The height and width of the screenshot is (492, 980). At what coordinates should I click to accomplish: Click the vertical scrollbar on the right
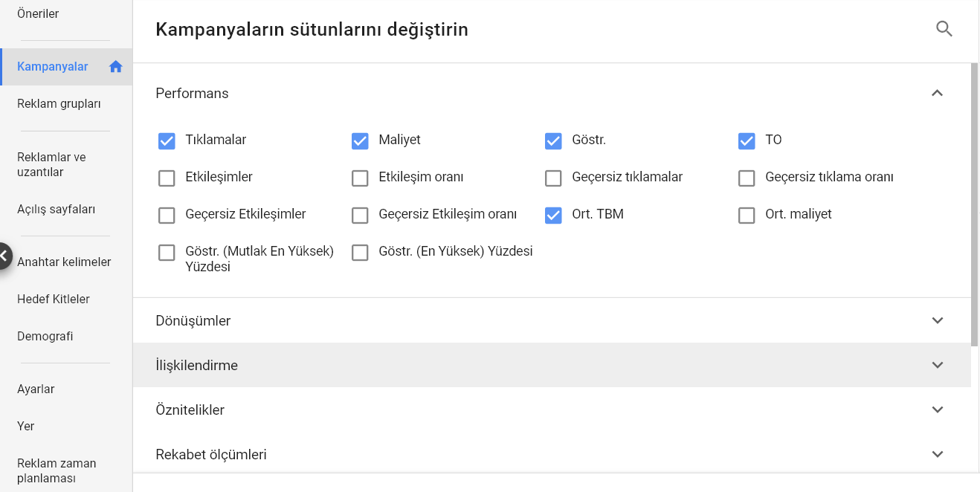[x=975, y=204]
